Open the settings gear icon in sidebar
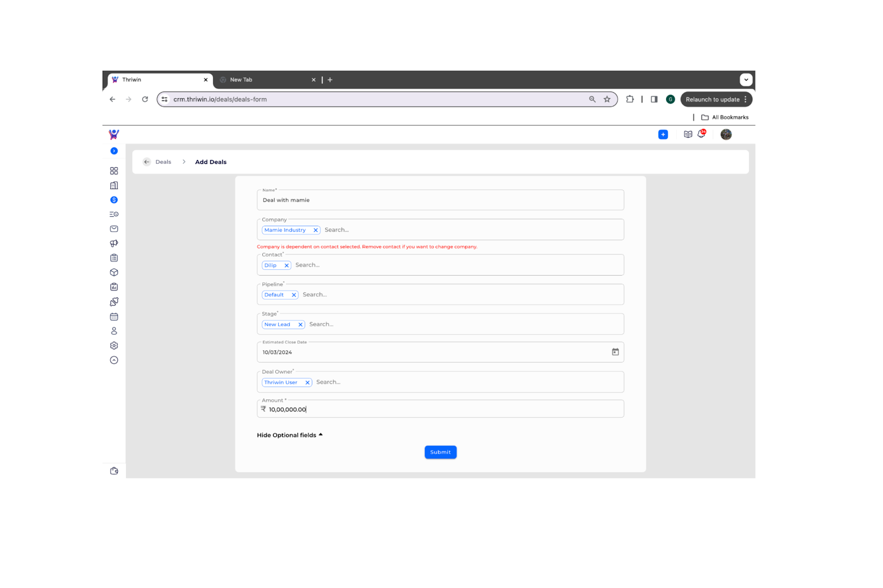The width and height of the screenshot is (883, 588). (114, 345)
